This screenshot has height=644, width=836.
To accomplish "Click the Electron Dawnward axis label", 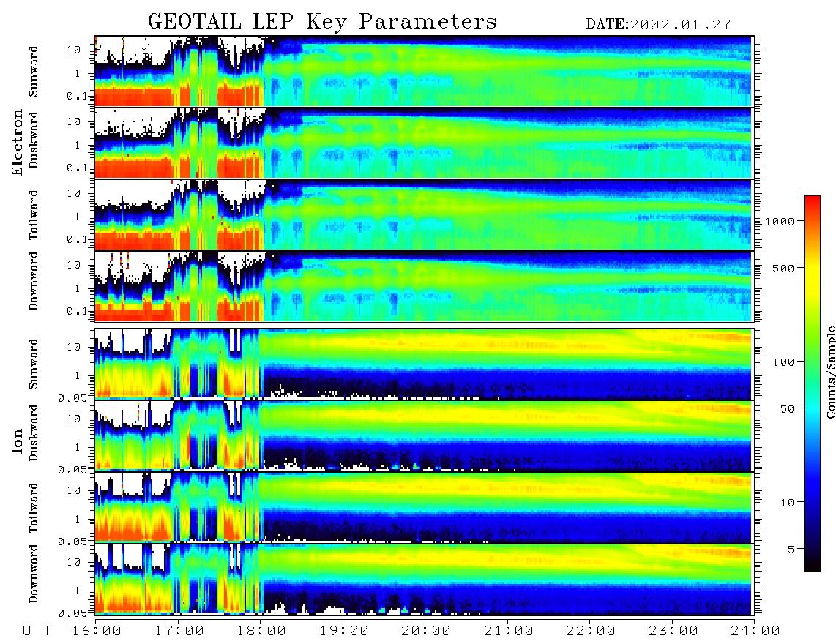I will [x=34, y=281].
